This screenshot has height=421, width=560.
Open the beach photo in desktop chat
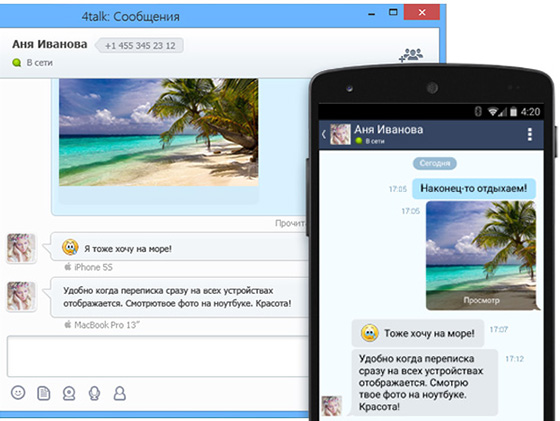(x=159, y=132)
